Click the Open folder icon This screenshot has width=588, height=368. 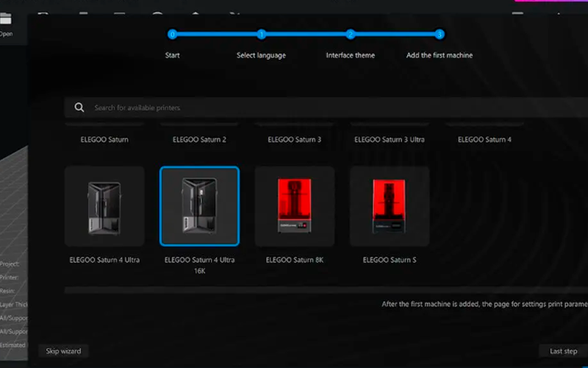6,18
